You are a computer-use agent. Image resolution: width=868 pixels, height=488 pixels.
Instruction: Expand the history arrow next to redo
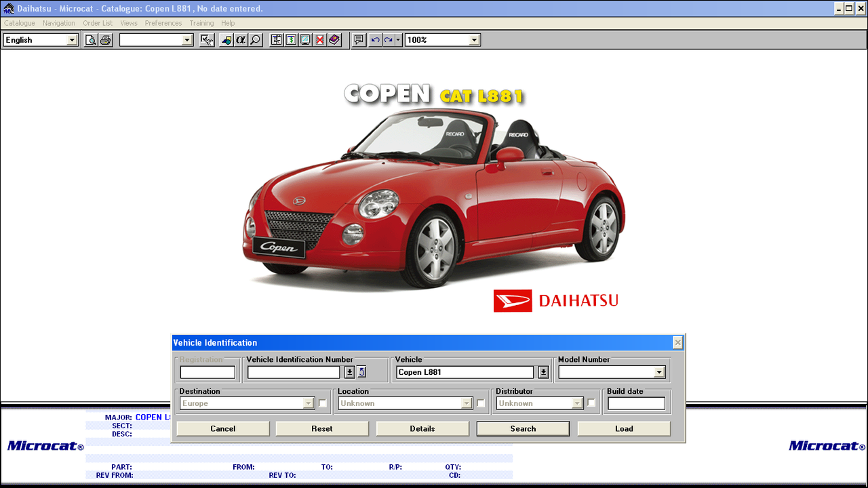[x=399, y=40]
